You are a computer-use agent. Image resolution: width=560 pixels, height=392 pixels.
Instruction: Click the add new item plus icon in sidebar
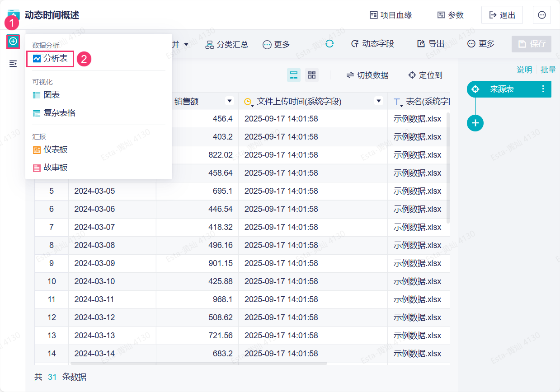click(13, 42)
